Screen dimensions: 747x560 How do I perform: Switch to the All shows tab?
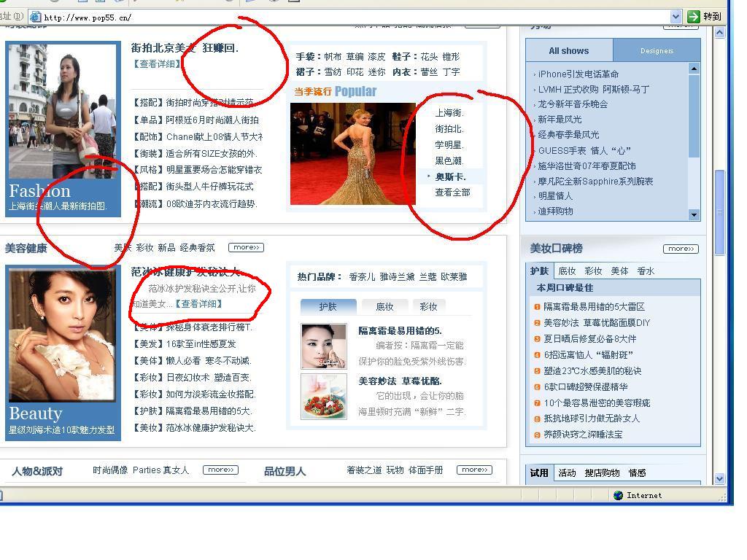[569, 50]
